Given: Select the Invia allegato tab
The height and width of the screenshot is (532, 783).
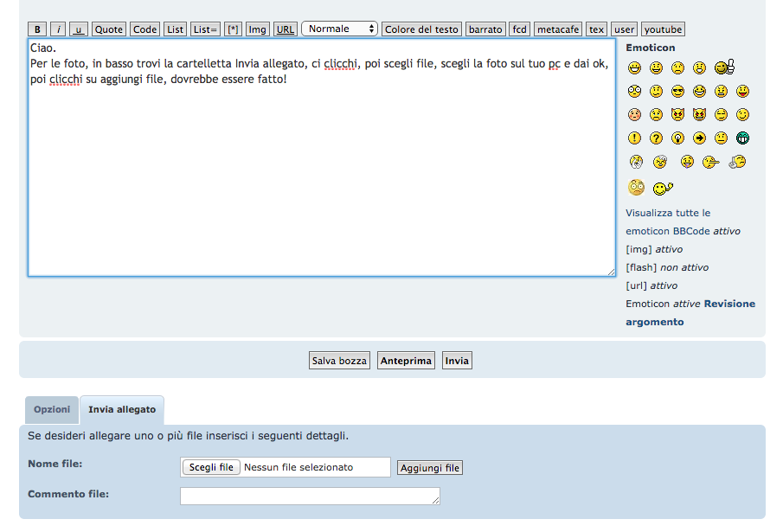Looking at the screenshot, I should 122,409.
